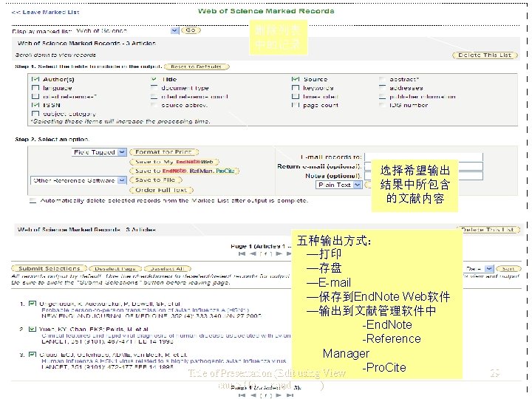Toggle the source field checkbox
This screenshot has width=532, height=399.
(x=295, y=79)
